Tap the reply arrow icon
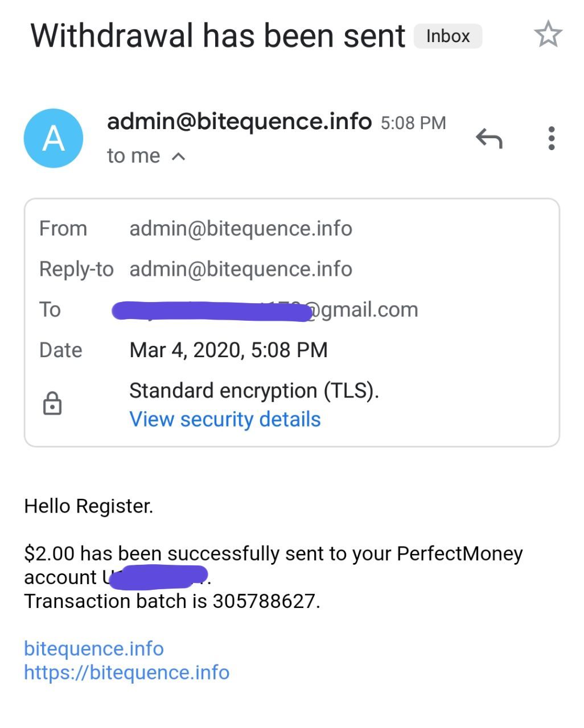This screenshot has height=728, width=584. (489, 138)
